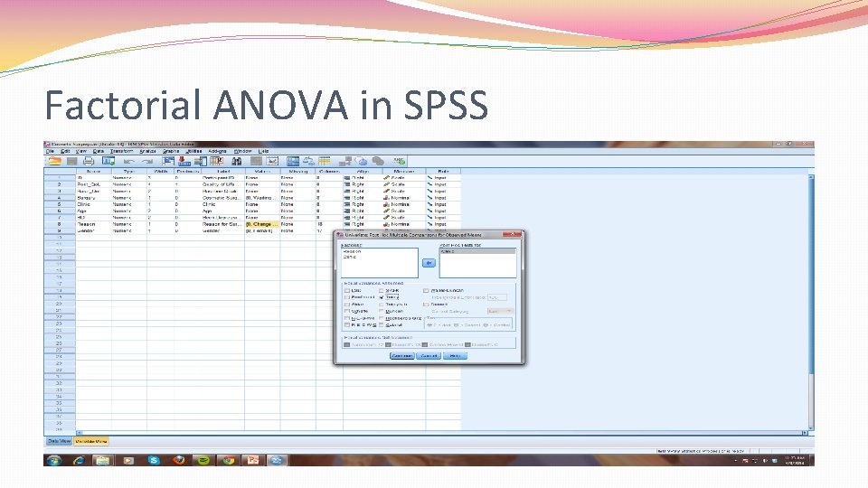The width and height of the screenshot is (868, 488).
Task: Click the Go to variable toolbar icon
Action: 184,161
